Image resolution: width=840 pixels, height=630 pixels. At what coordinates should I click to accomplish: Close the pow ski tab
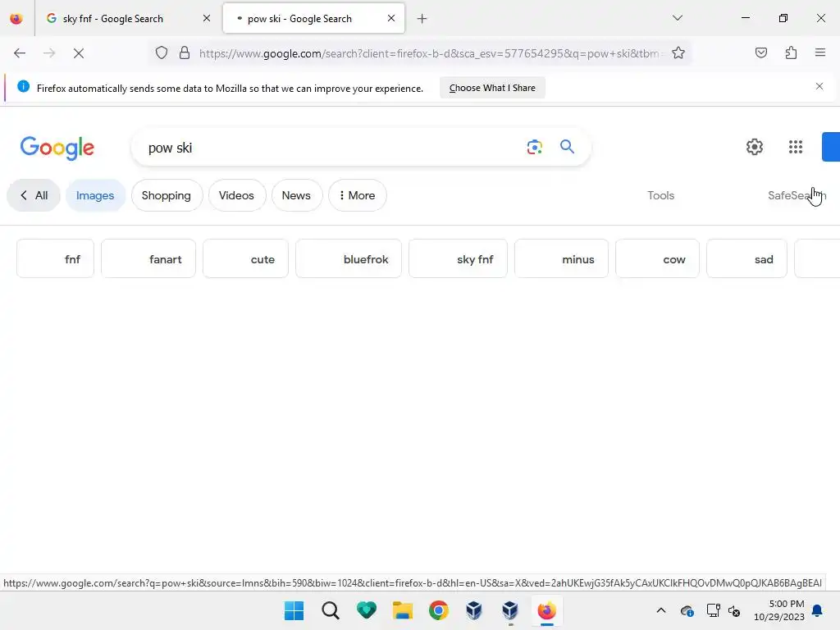[x=391, y=18]
